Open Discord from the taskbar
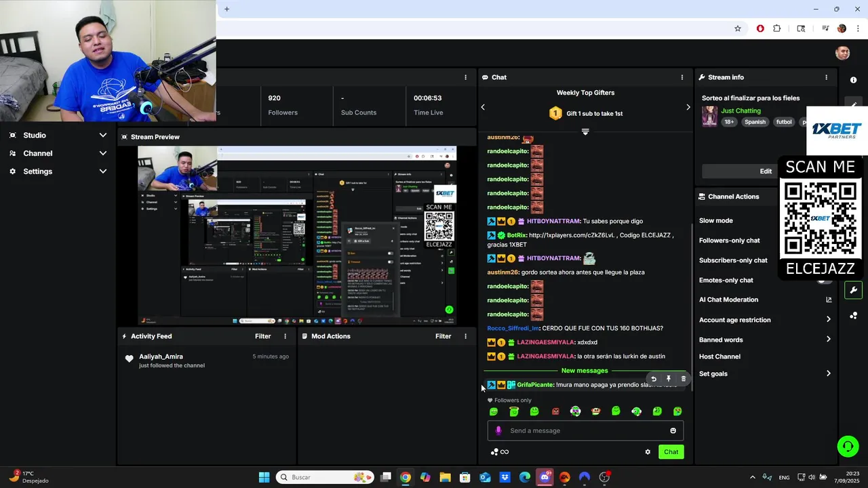868x488 pixels. coord(545,477)
